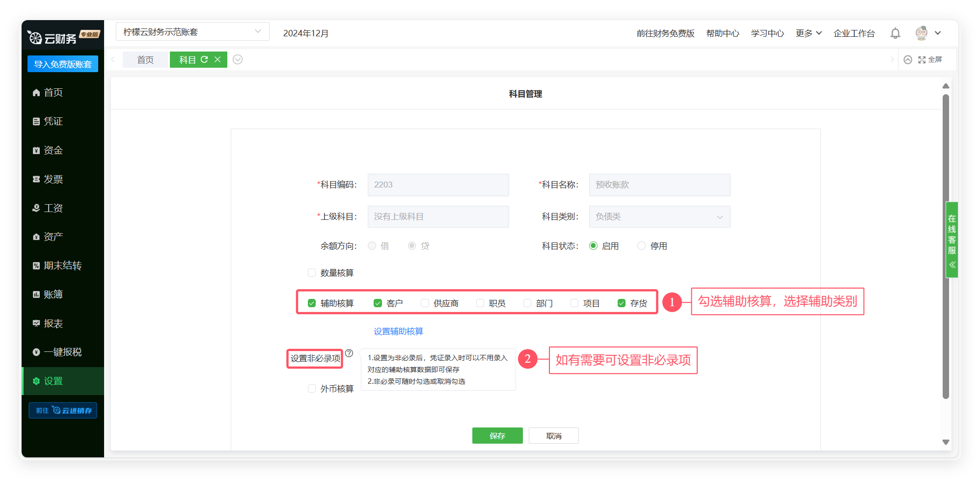This screenshot has width=980, height=479.
Task: Click the refresh icon on 科目 tab
Action: tap(204, 59)
